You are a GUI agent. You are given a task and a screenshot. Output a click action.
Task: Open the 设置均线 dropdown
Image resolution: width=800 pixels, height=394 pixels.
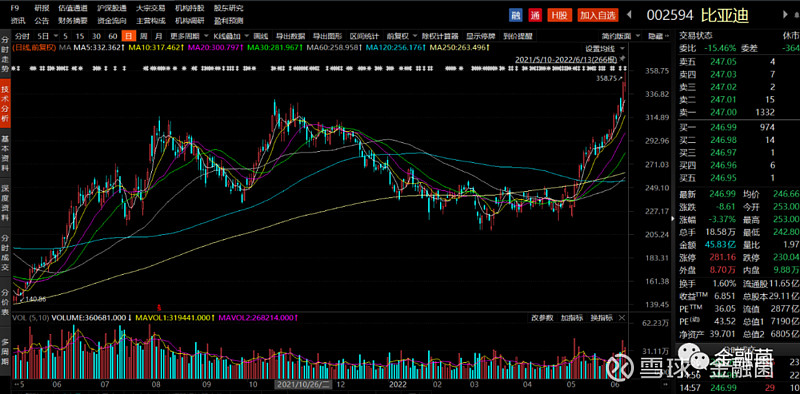pyautogui.click(x=605, y=48)
